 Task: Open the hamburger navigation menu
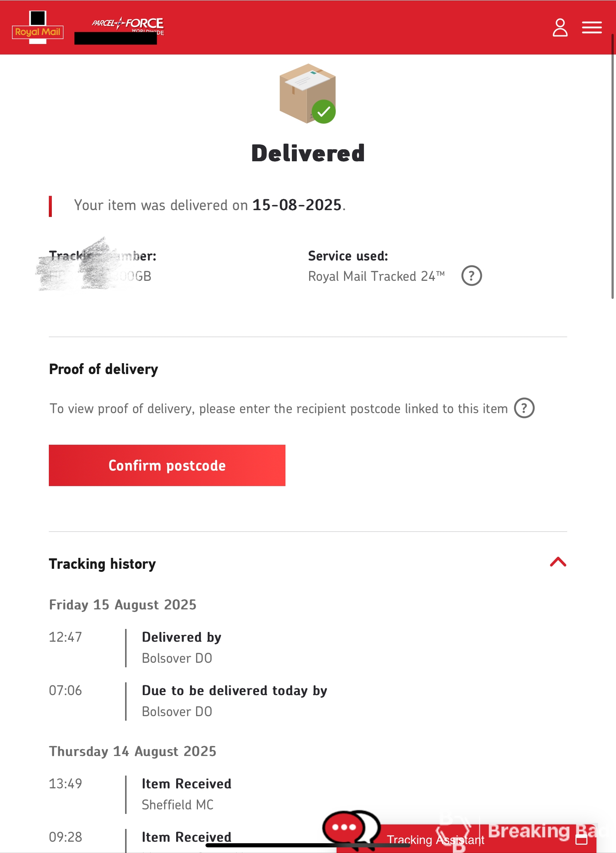coord(592,27)
